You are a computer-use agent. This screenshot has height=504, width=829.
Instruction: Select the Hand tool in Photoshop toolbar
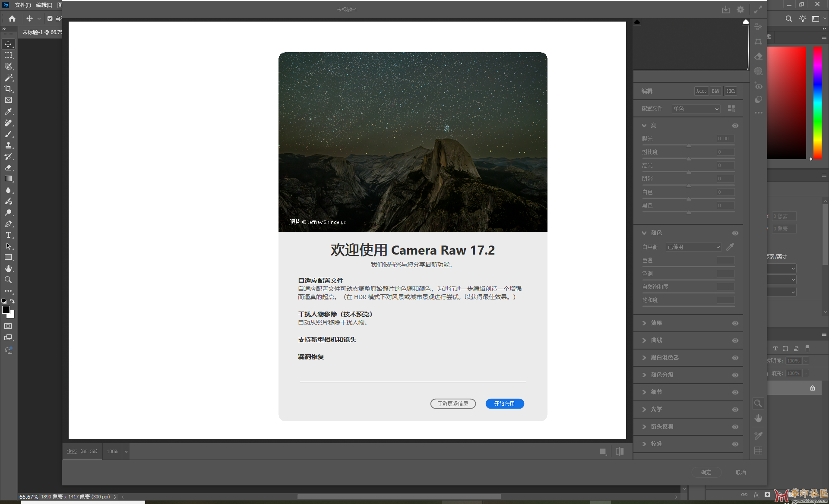click(8, 268)
